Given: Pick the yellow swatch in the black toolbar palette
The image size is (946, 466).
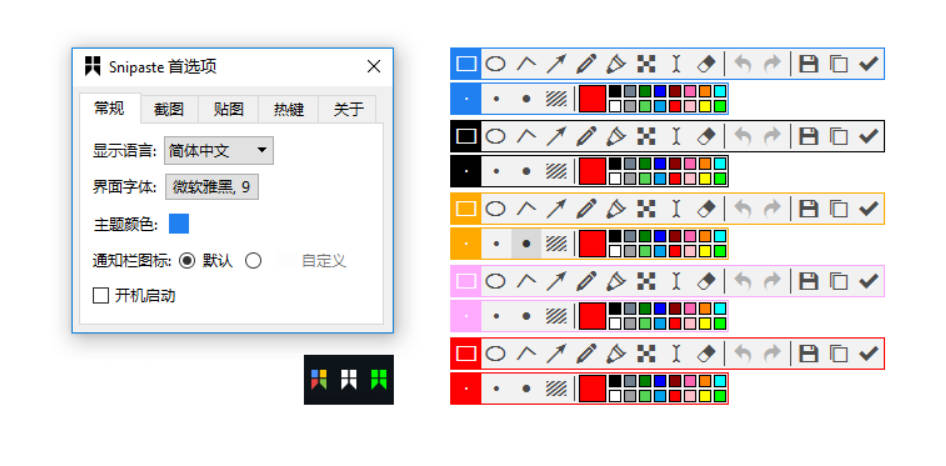Looking at the screenshot, I should [x=705, y=179].
